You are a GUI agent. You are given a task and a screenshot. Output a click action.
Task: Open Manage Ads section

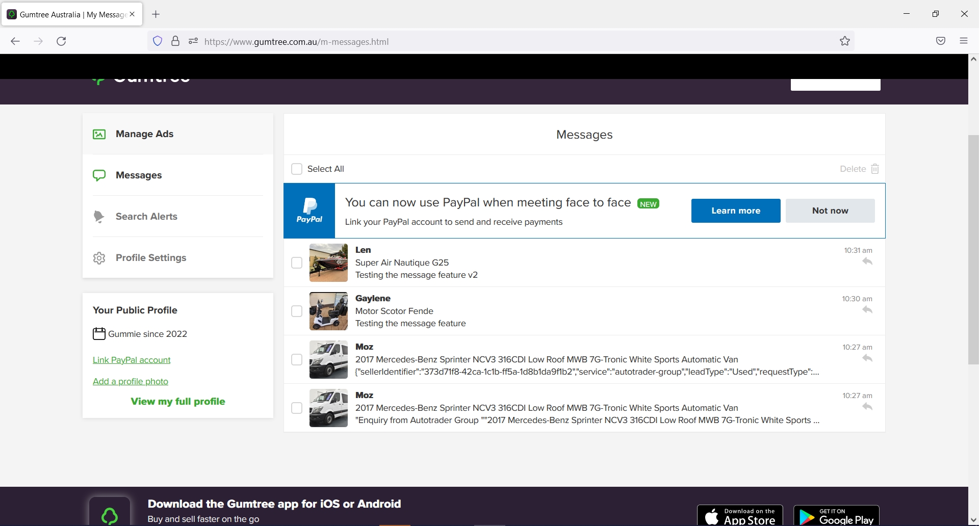coord(144,134)
